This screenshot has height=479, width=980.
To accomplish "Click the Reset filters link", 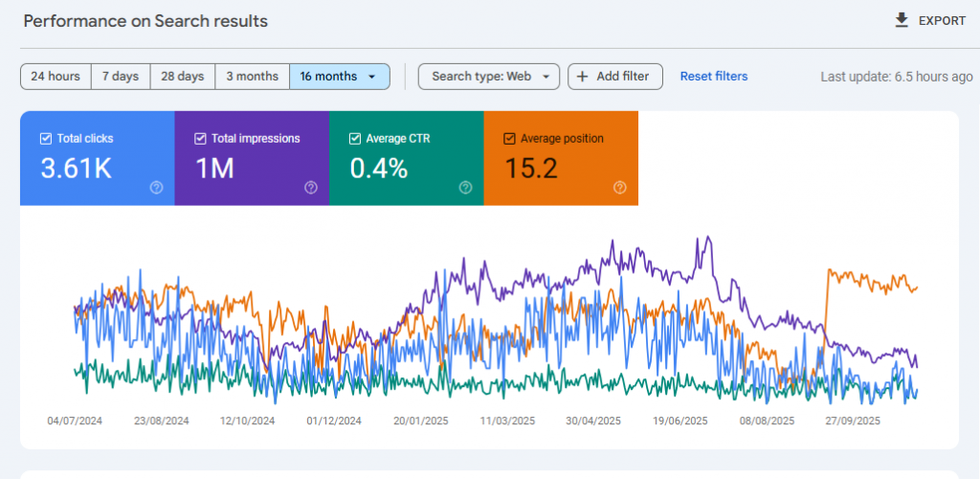I will pos(714,77).
